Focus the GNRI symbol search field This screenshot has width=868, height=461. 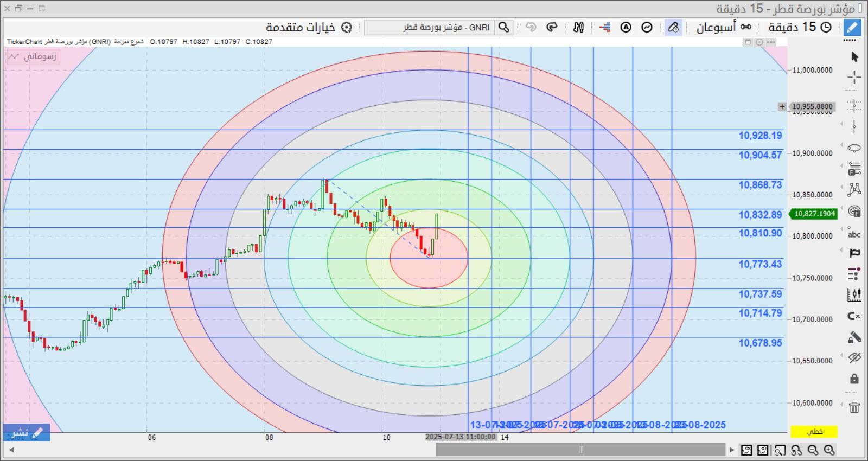pos(429,27)
